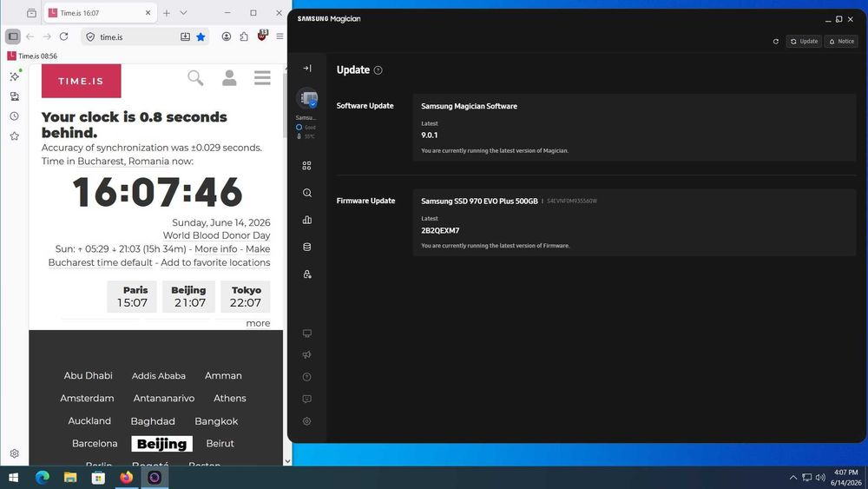Screen dimensions: 868x489
Task: Close the Time.is 16:07 tab
Action: pyautogui.click(x=148, y=13)
